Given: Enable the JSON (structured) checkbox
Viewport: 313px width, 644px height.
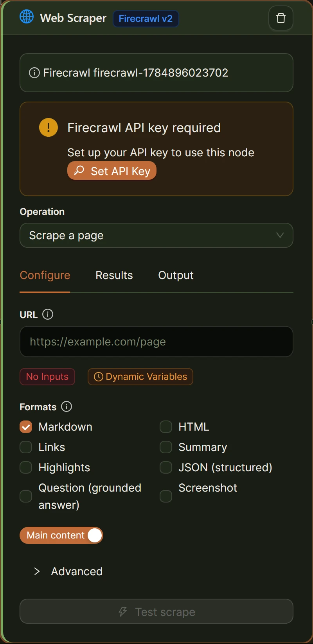Looking at the screenshot, I should pyautogui.click(x=166, y=467).
